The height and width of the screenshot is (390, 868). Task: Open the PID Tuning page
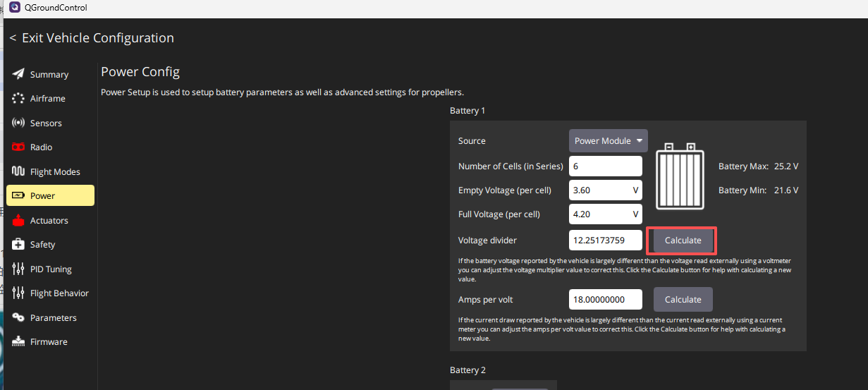point(50,269)
